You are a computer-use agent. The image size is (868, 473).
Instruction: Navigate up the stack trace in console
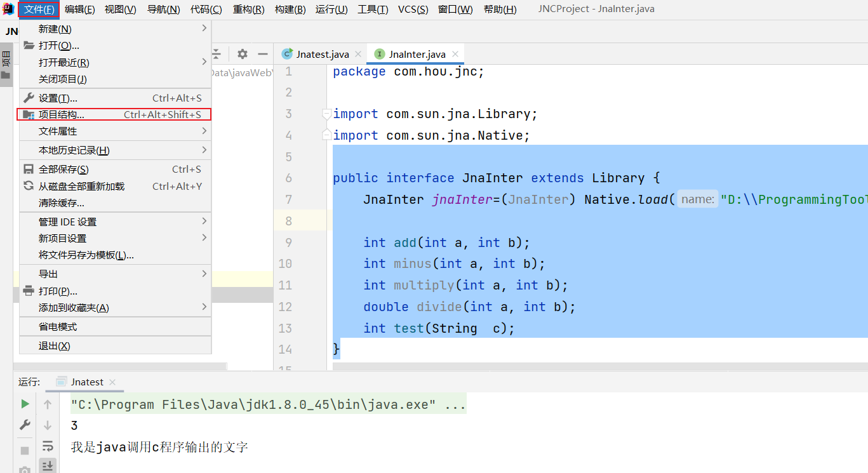47,404
